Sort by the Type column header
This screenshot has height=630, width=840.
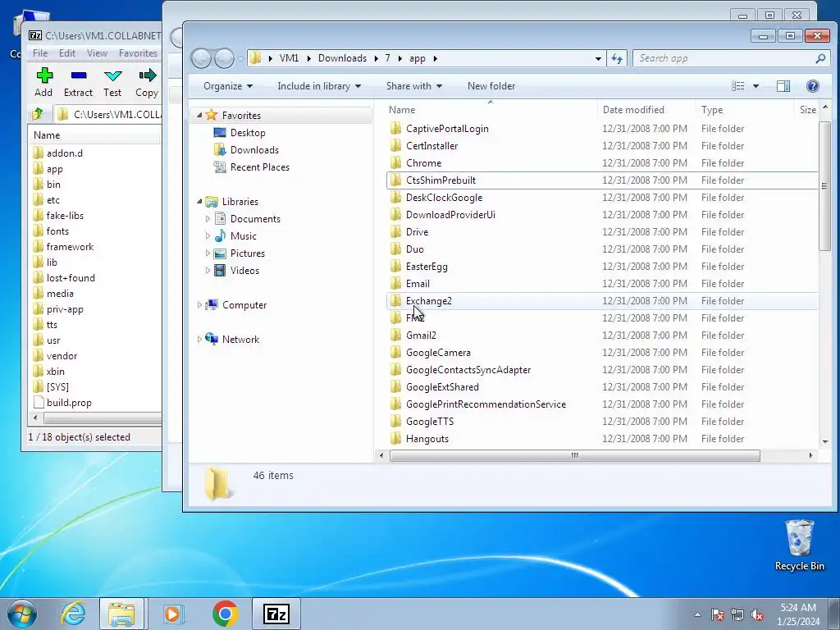pyautogui.click(x=745, y=110)
